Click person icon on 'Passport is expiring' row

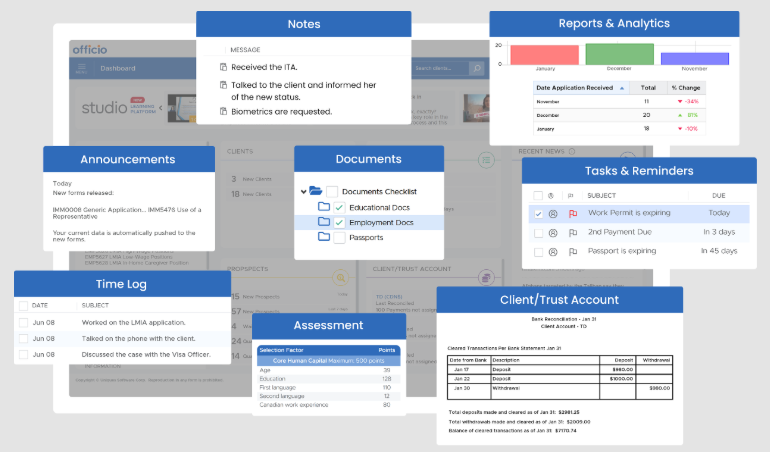coord(553,252)
